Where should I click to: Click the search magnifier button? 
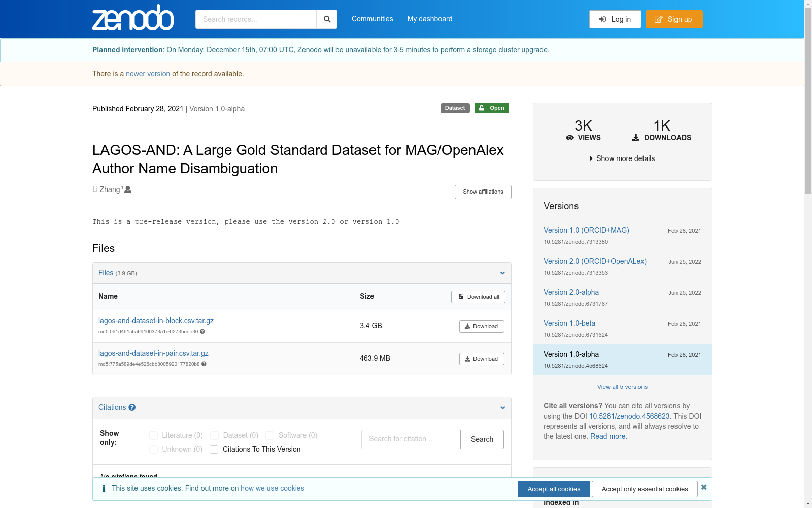point(327,19)
